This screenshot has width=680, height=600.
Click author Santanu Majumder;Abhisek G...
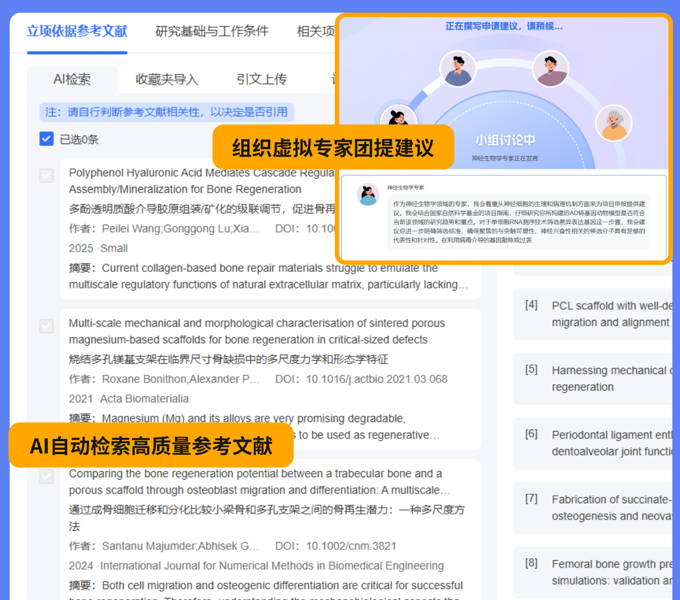(x=180, y=546)
